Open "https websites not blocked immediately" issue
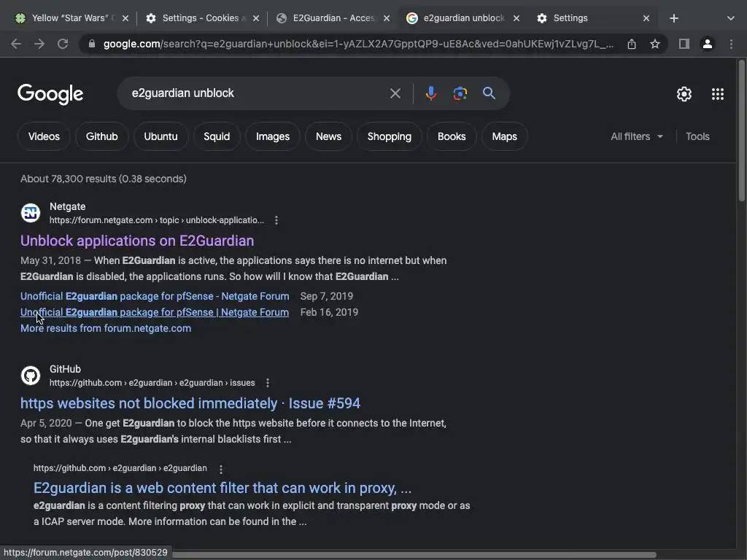 [190, 403]
